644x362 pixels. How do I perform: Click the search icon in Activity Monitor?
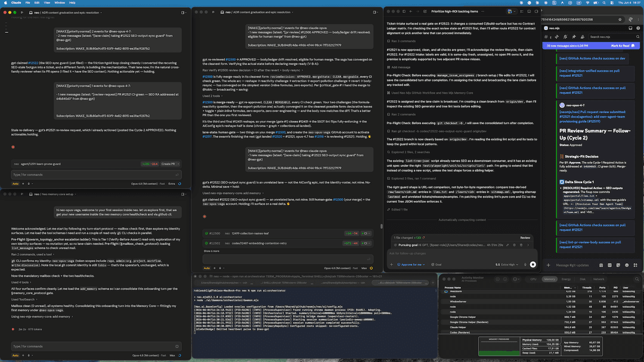click(x=637, y=279)
